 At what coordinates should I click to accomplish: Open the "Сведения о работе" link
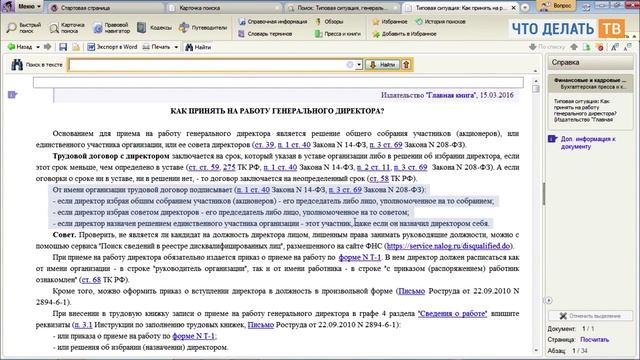point(452,313)
